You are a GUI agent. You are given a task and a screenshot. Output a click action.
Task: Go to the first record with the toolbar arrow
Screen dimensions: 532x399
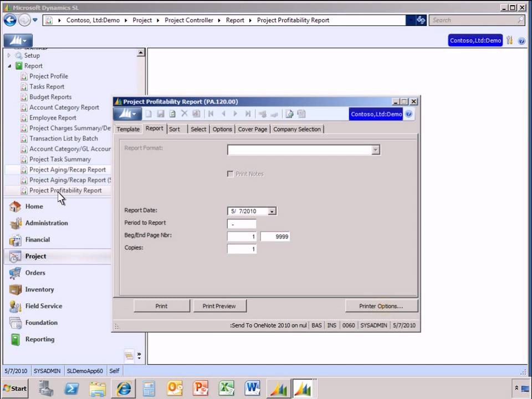(x=211, y=114)
